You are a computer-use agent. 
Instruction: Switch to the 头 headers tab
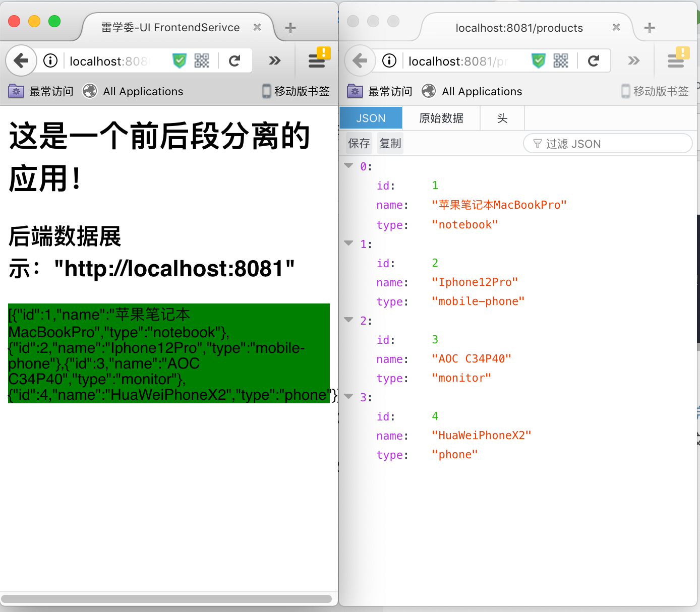(502, 117)
